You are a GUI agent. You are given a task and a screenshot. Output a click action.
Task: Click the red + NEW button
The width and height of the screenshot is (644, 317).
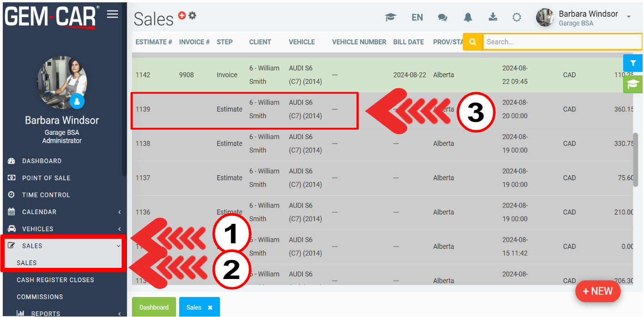tap(598, 291)
